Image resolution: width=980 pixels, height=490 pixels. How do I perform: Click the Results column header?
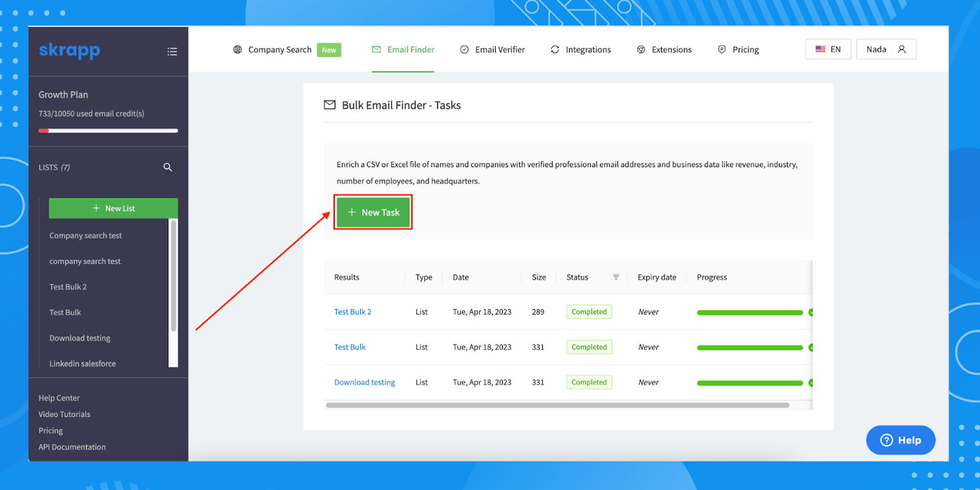[347, 277]
